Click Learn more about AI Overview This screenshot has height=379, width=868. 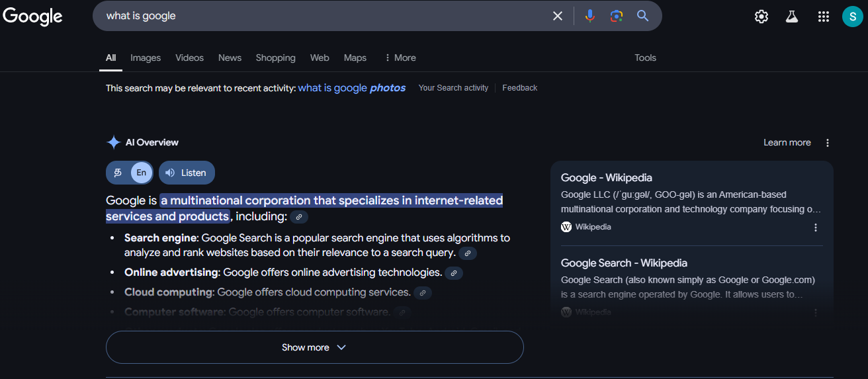click(787, 142)
